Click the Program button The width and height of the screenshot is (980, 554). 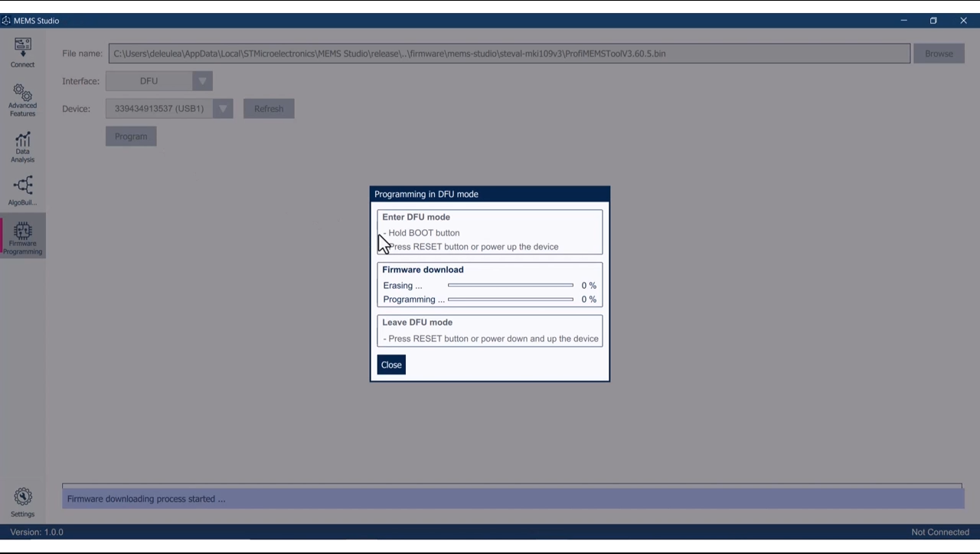tap(130, 136)
